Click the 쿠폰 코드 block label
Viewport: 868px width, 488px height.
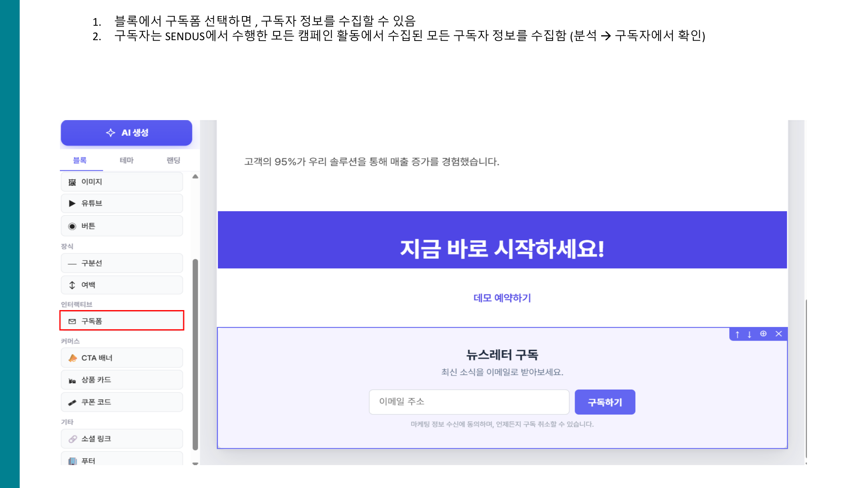coord(96,402)
